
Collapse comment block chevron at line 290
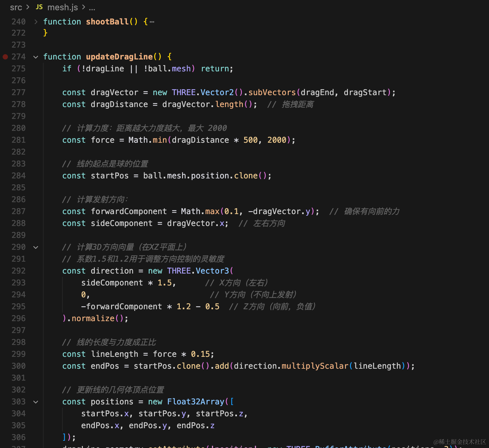click(x=36, y=247)
